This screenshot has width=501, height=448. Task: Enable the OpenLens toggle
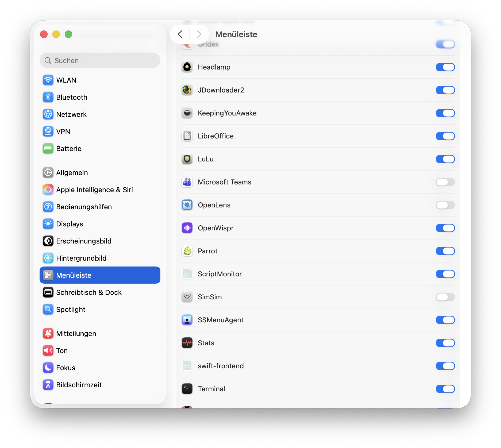point(445,205)
